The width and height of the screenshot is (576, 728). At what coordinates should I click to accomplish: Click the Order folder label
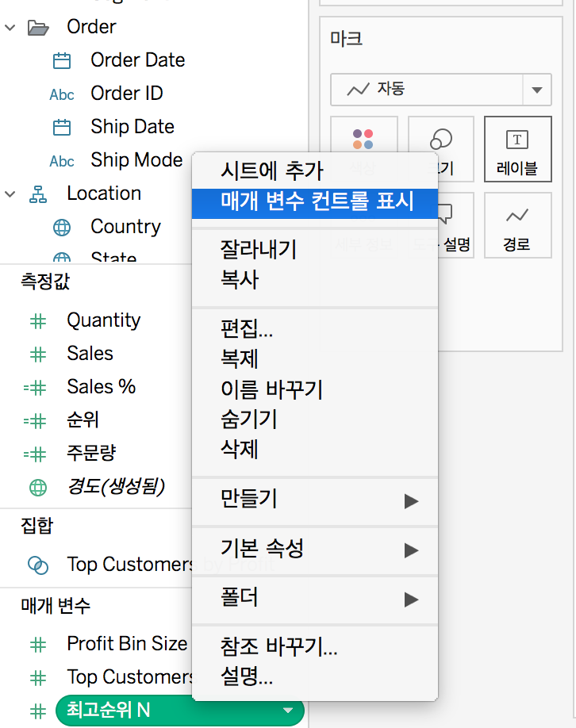[91, 27]
